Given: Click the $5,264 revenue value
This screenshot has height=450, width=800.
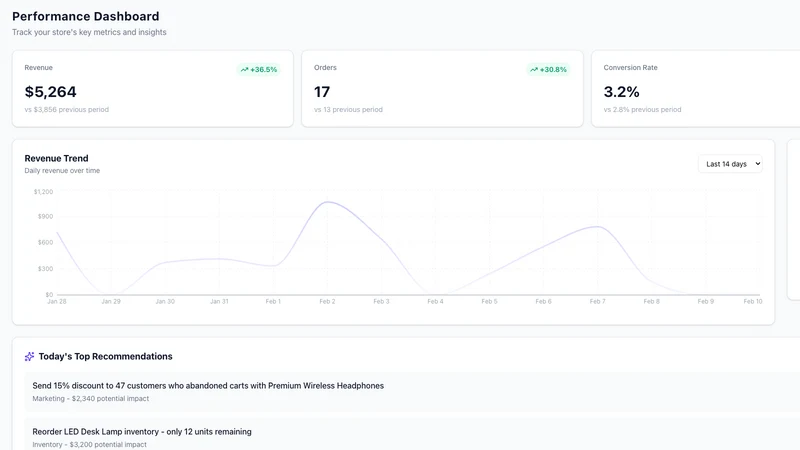Looking at the screenshot, I should pos(51,92).
